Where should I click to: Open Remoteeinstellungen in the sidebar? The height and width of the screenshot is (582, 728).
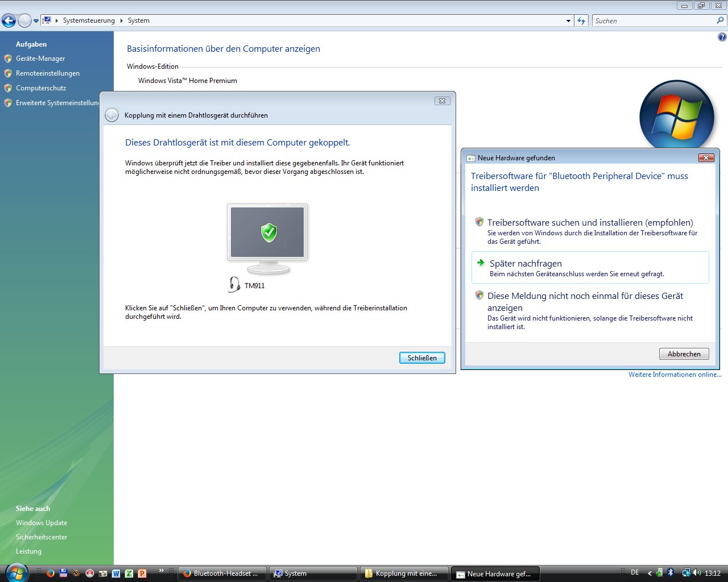pos(48,73)
